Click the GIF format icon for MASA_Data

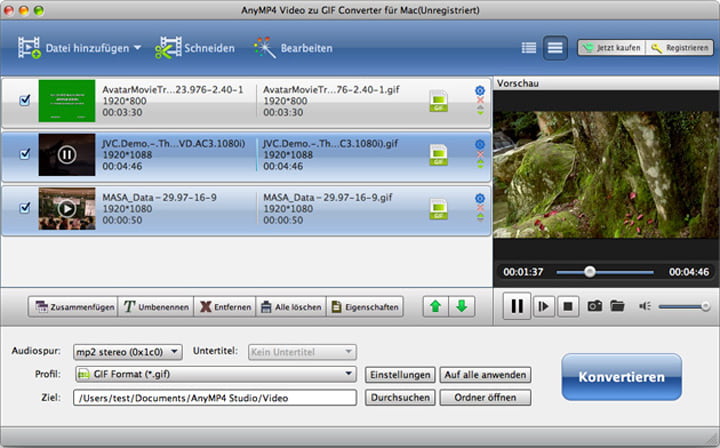coord(439,209)
